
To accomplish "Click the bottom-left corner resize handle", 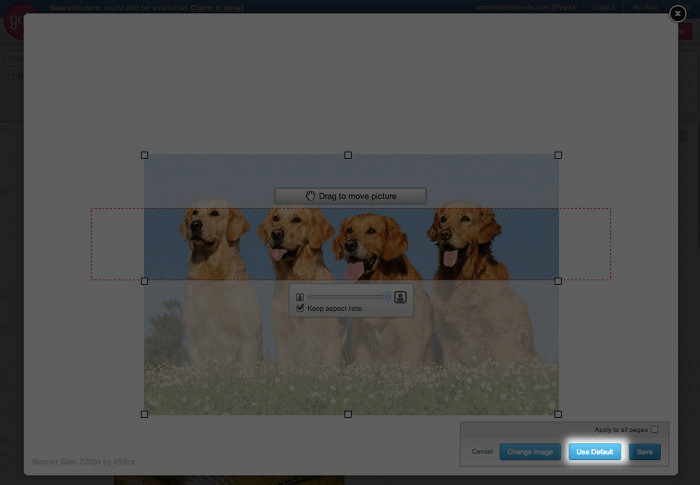I will point(144,414).
